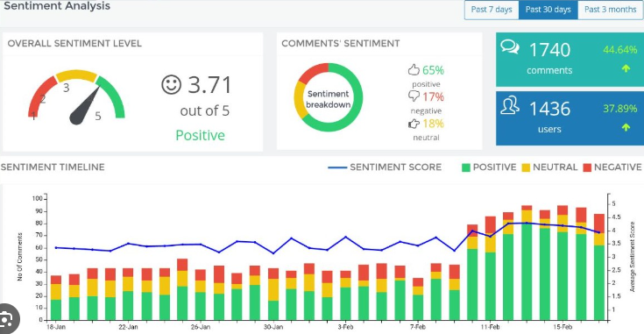644x334 pixels.
Task: Switch to the Past 7 days tab
Action: click(492, 10)
